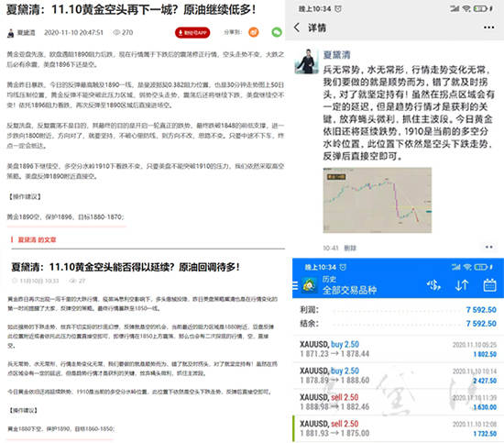Select the 利润 7 592.50 row

(398, 310)
